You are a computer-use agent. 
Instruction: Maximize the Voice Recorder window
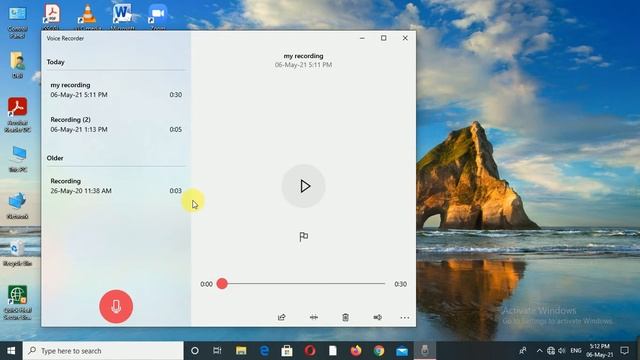384,38
